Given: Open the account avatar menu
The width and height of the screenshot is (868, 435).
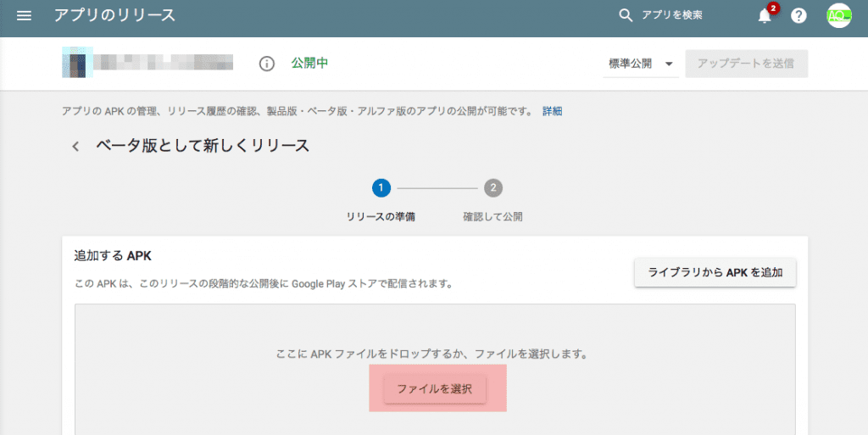Looking at the screenshot, I should pyautogui.click(x=838, y=16).
